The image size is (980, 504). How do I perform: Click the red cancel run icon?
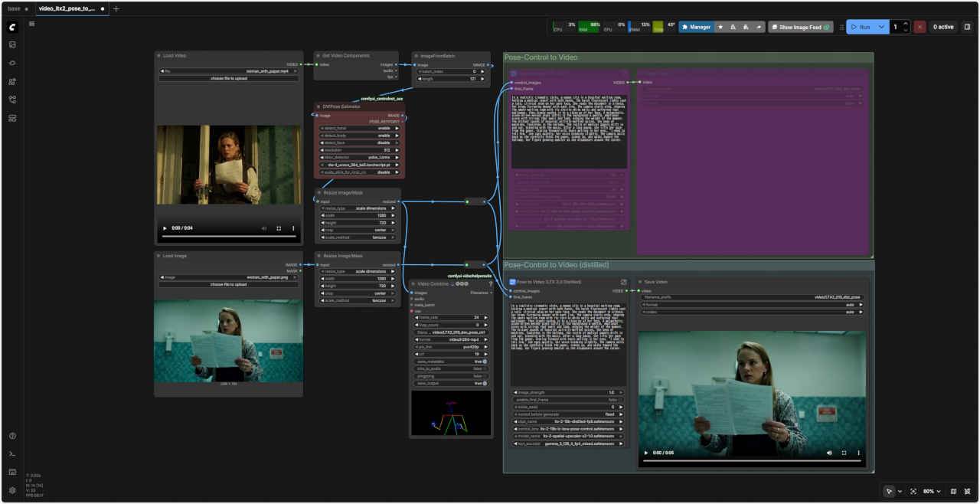click(x=920, y=27)
